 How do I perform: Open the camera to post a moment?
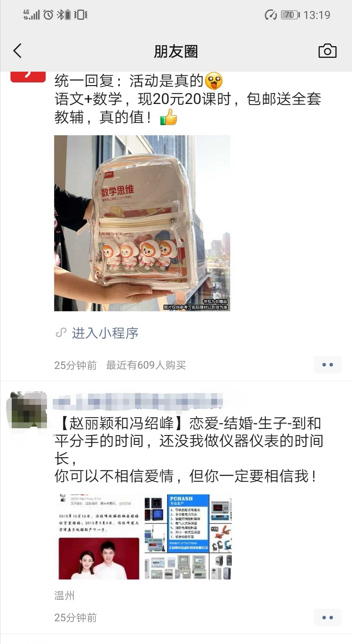[327, 51]
